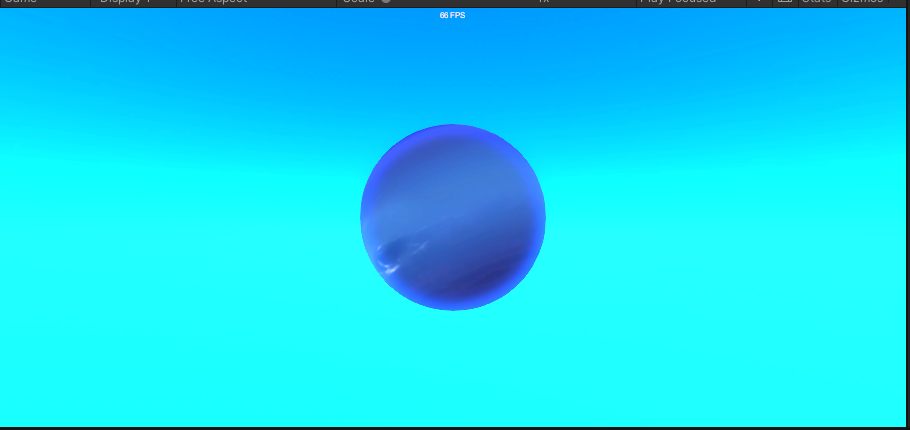The height and width of the screenshot is (430, 910).
Task: Open the Free Aspect resolution dropdown
Action: 257,2
